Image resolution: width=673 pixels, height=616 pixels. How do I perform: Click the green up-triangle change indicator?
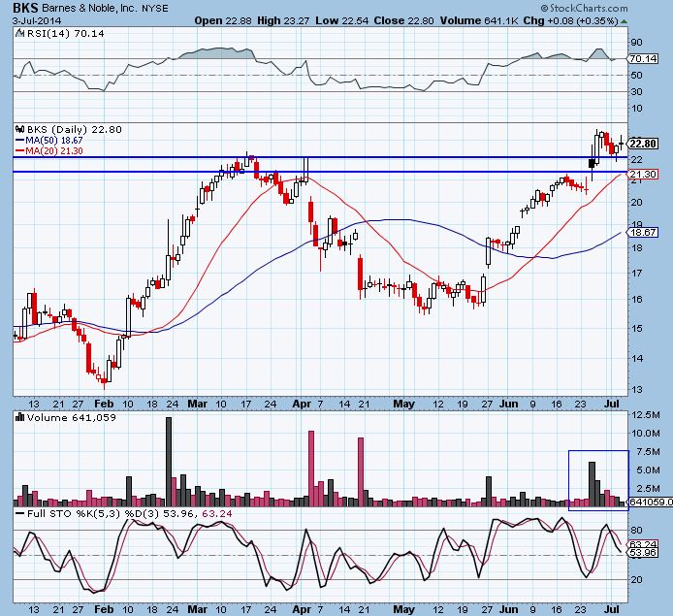tap(624, 21)
